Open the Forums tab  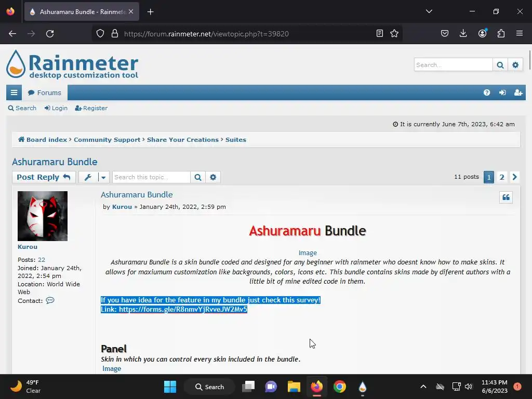45,92
